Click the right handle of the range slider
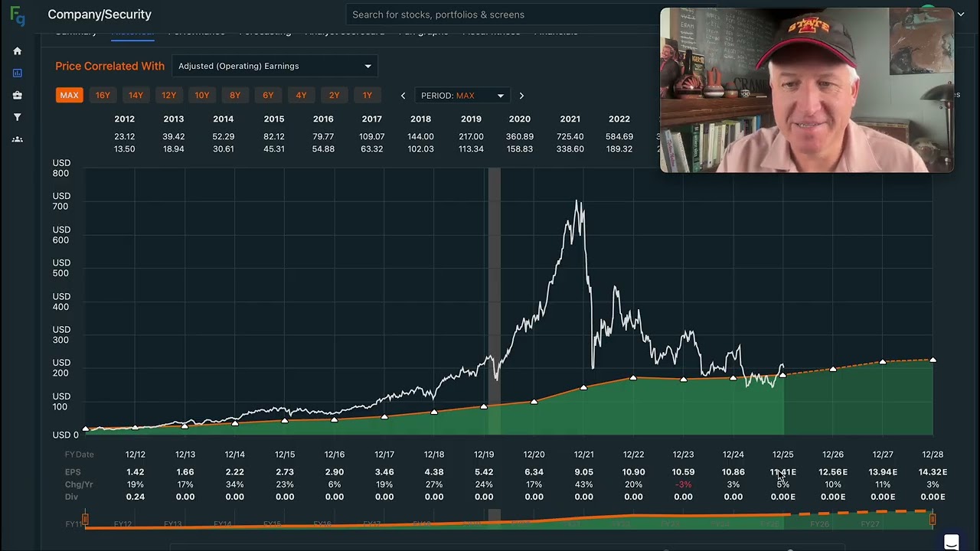The image size is (980, 551). 933,520
